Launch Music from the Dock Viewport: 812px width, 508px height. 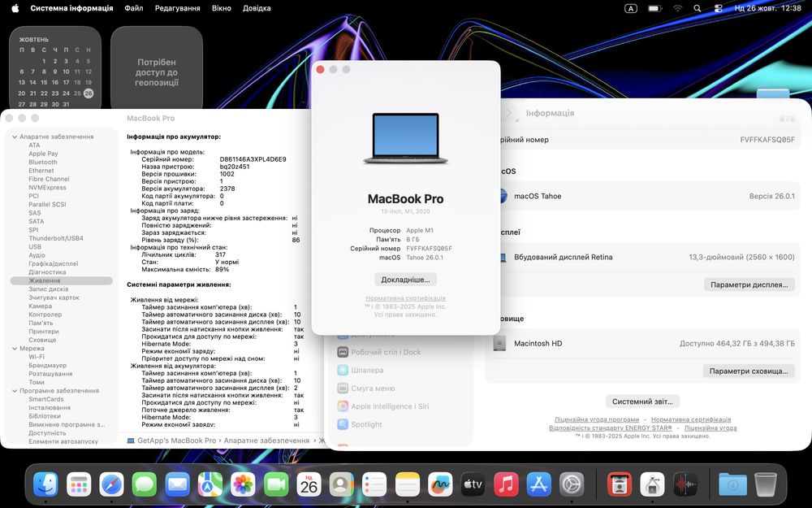click(x=506, y=484)
